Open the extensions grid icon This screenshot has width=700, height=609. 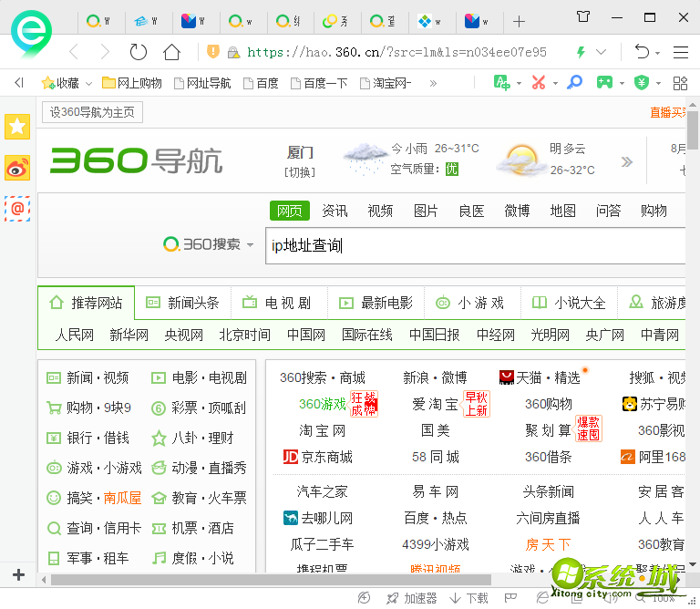click(x=680, y=83)
